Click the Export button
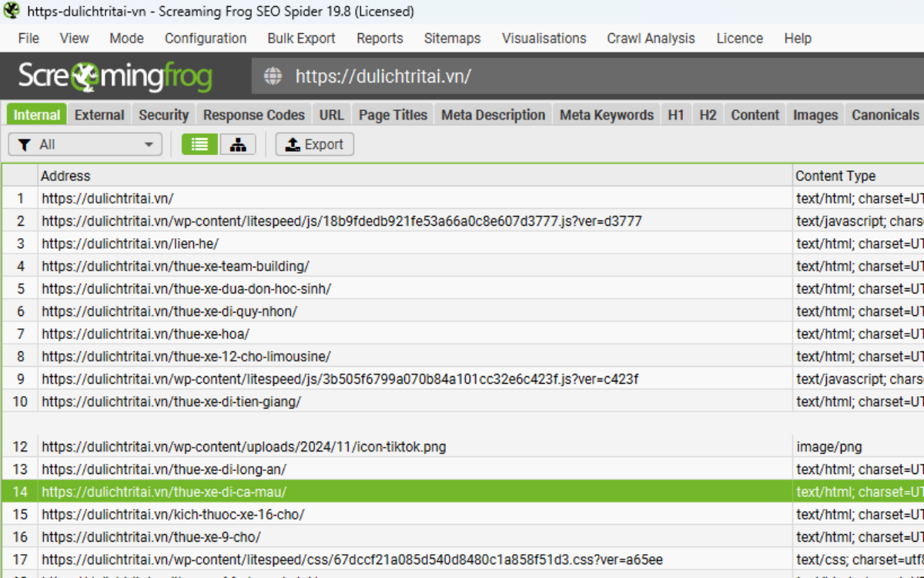Screen dimensions: 924x578 (x=314, y=143)
